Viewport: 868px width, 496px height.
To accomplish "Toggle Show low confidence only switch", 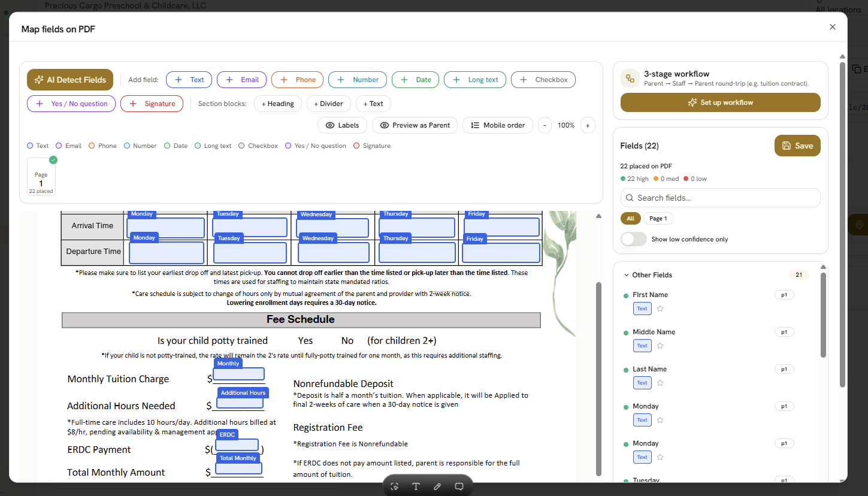I will 634,239.
